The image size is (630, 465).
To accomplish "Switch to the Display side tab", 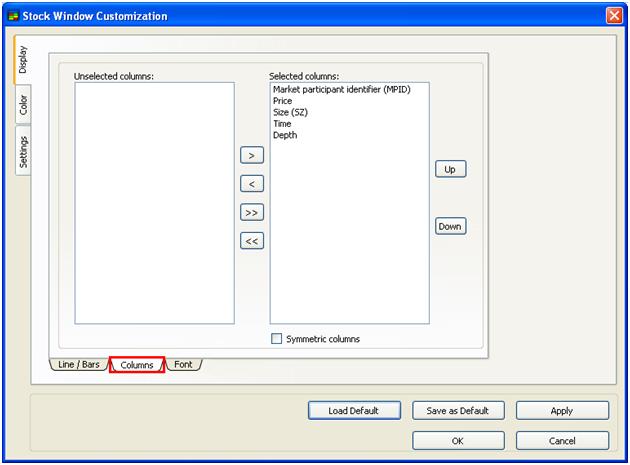I will pyautogui.click(x=23, y=62).
